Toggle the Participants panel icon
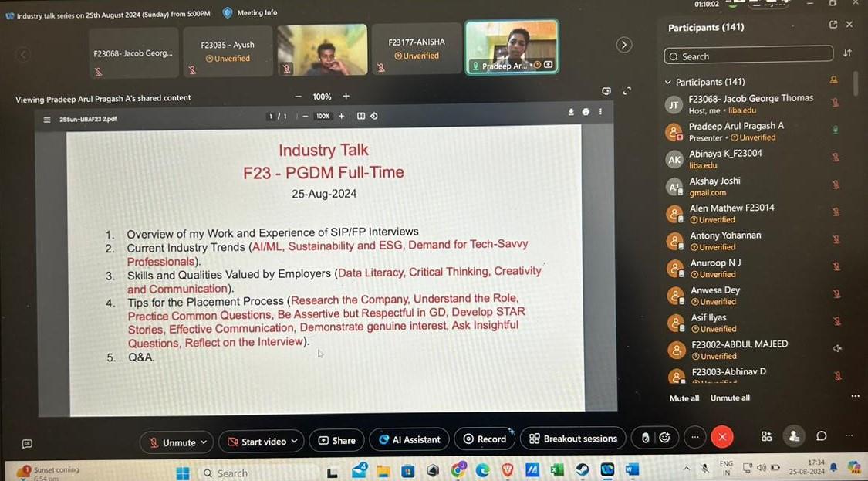 (x=795, y=436)
